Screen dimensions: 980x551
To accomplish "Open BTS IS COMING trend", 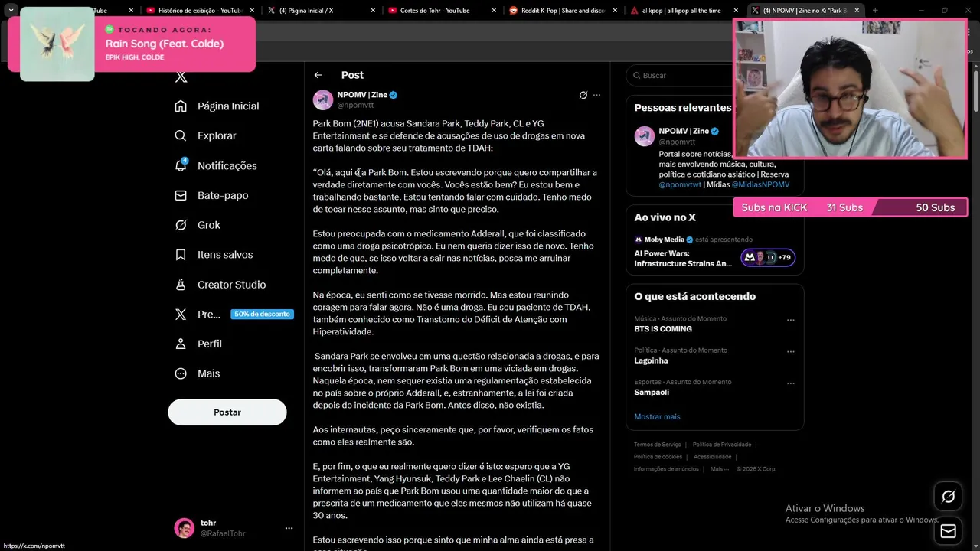I will [663, 329].
